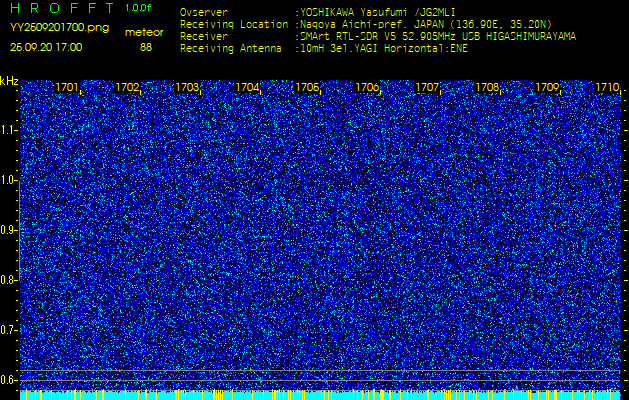Image resolution: width=629 pixels, height=400 pixels.
Task: Click the 1707 time marker
Action: 427,87
